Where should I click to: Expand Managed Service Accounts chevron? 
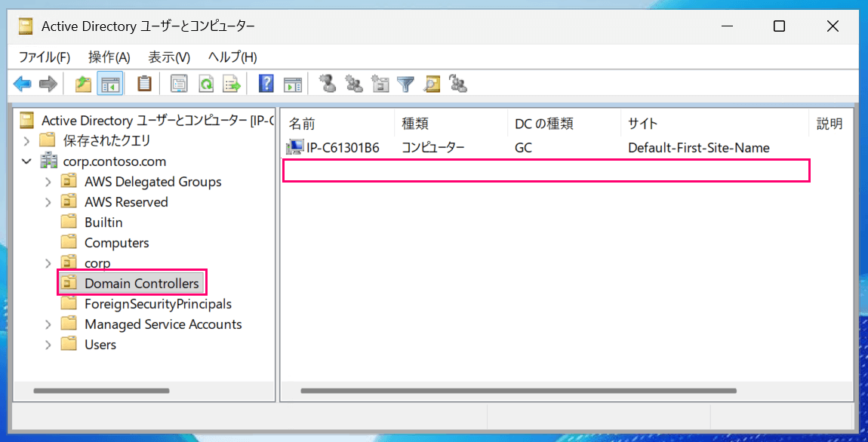(x=49, y=324)
